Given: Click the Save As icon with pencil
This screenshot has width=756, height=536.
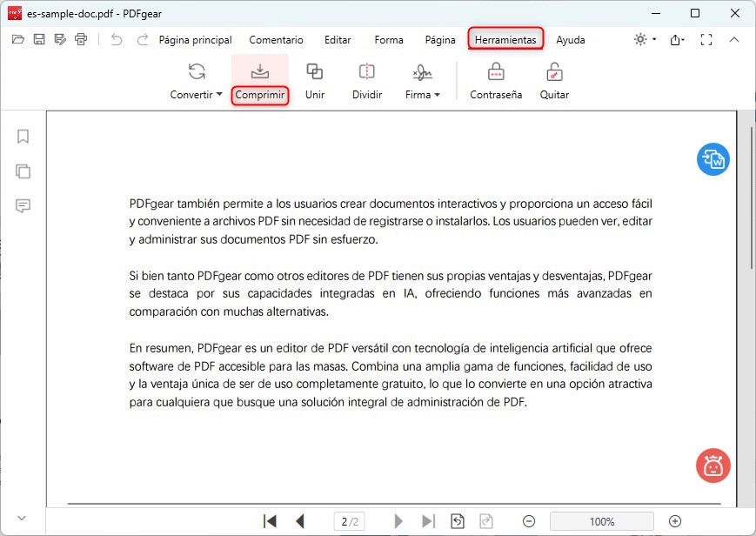Looking at the screenshot, I should [60, 39].
